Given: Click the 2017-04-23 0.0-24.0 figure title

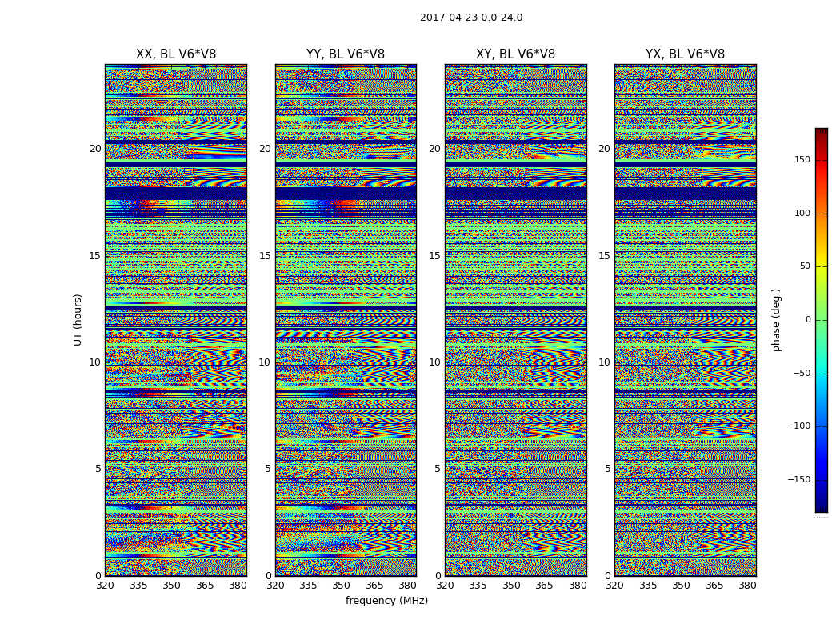Looking at the screenshot, I should [471, 18].
